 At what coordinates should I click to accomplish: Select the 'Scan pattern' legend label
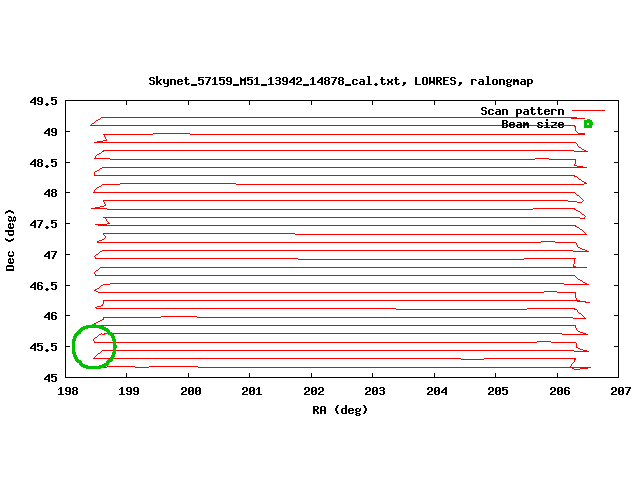coord(522,111)
